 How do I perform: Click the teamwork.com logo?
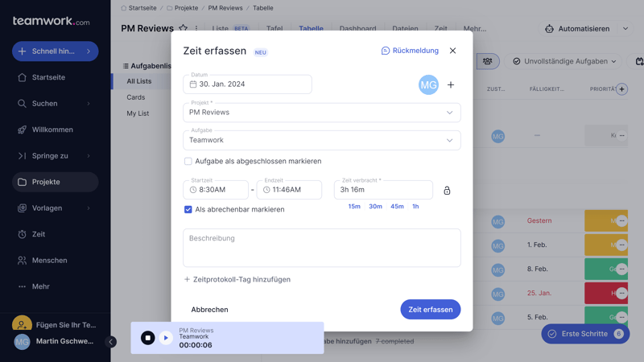[51, 21]
